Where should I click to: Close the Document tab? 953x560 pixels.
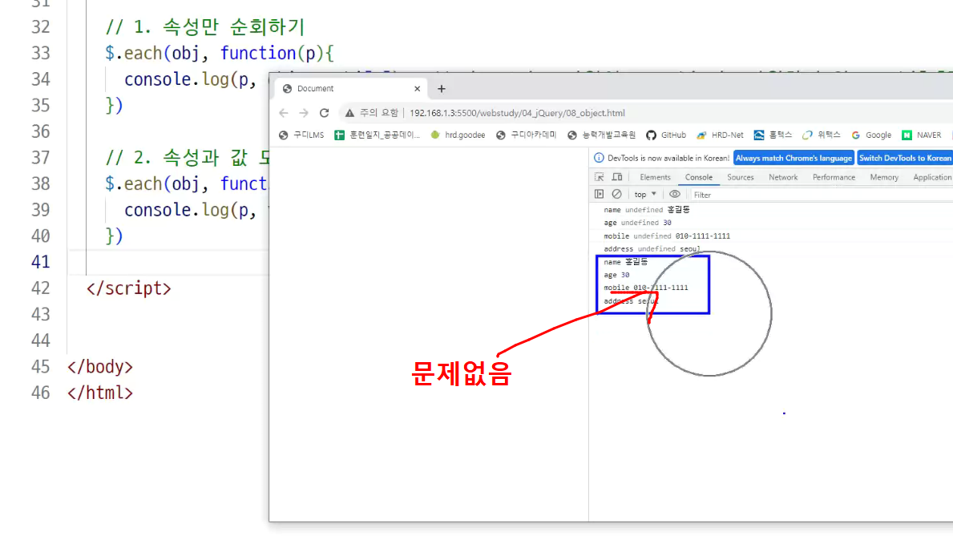click(417, 89)
